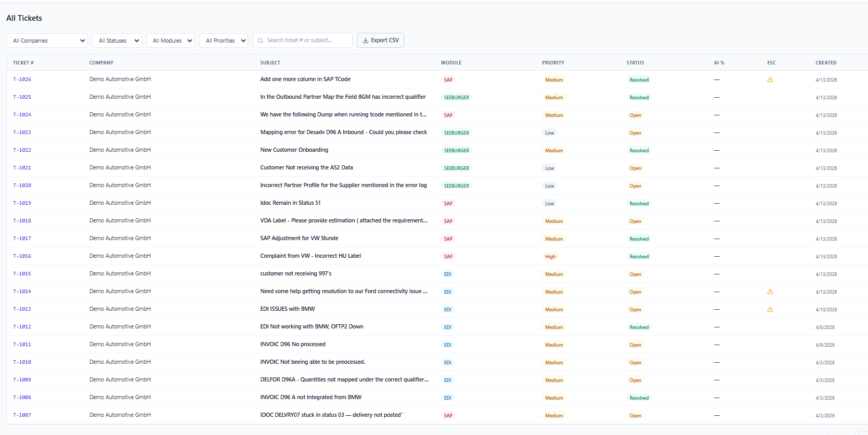Viewport: 868px width, 435px height.
Task: Open the All Companies dropdown
Action: 47,41
